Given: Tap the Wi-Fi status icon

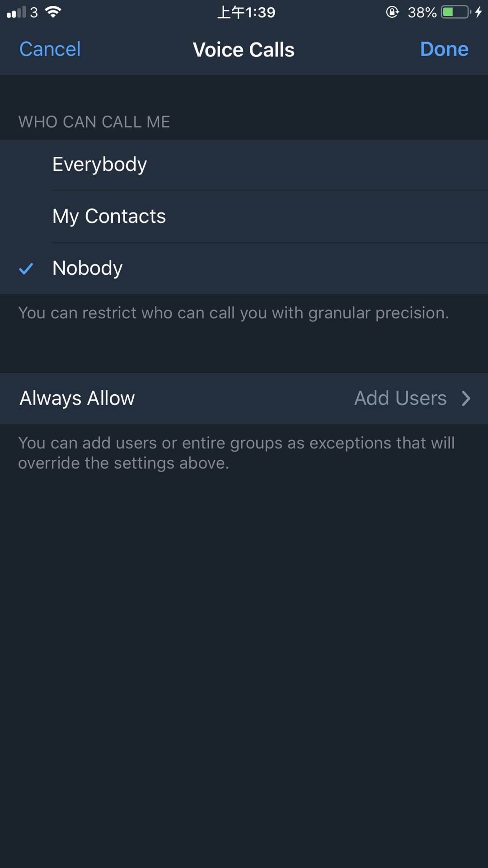Looking at the screenshot, I should coord(53,12).
